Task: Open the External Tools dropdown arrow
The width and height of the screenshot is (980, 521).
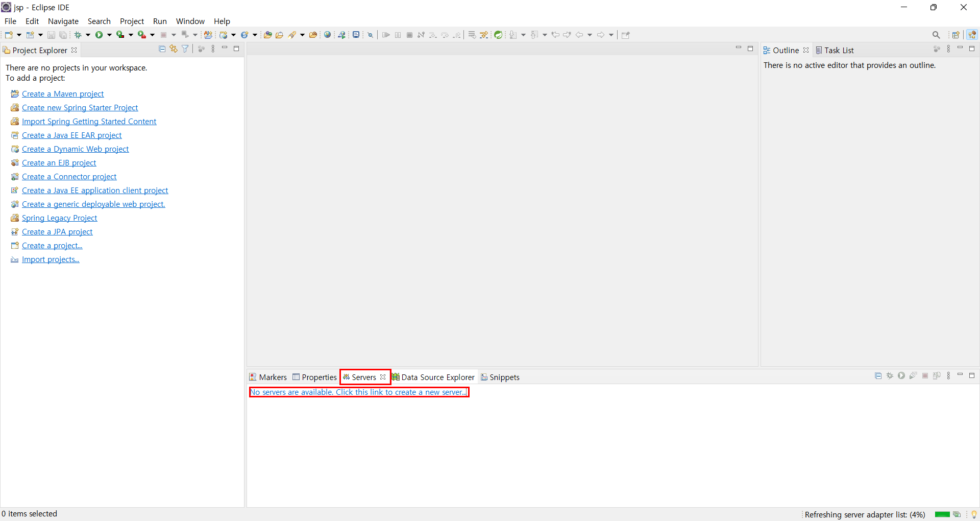Action: tap(152, 35)
